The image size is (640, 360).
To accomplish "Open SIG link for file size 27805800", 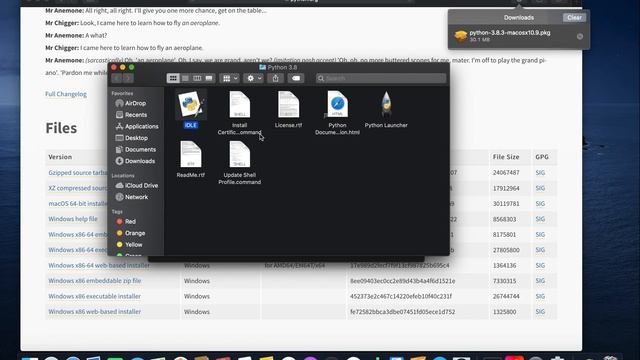I will click(540, 250).
